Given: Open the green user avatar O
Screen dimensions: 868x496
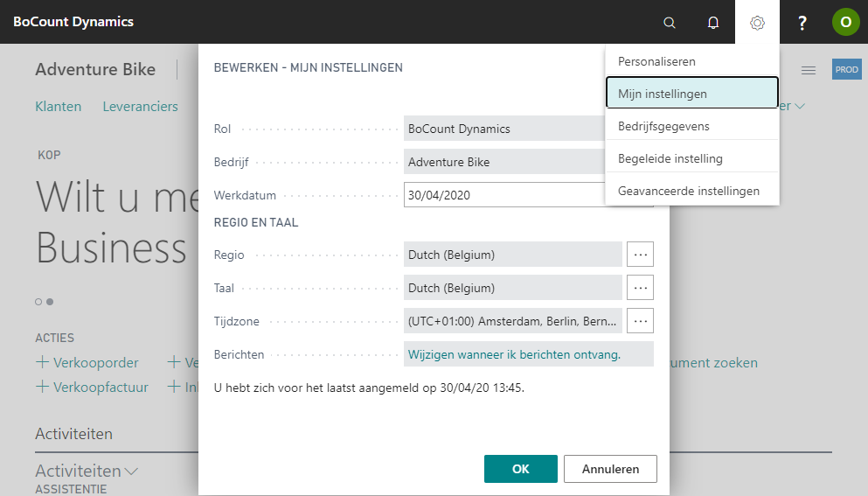Looking at the screenshot, I should click(845, 22).
